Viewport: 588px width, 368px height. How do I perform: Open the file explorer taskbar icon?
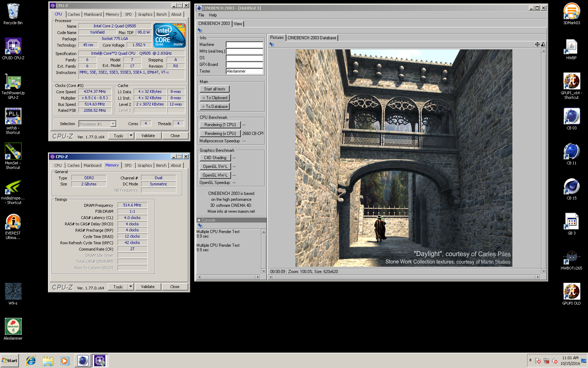coord(48,361)
